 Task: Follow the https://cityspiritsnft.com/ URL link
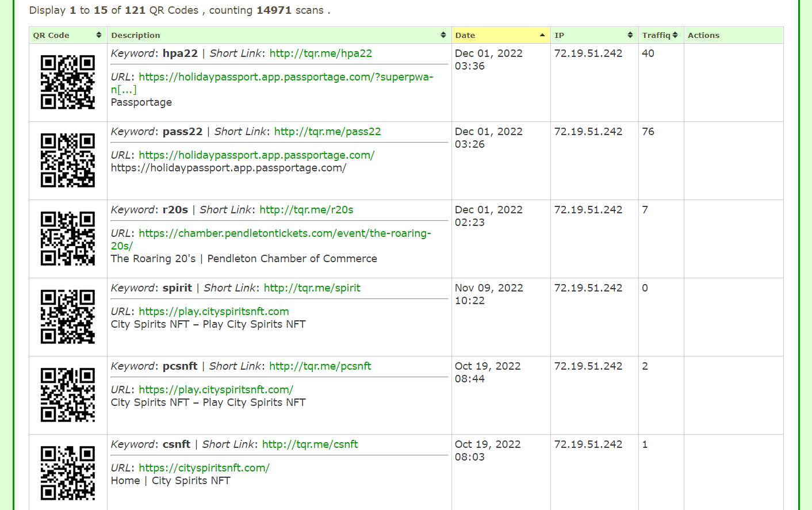(x=204, y=468)
